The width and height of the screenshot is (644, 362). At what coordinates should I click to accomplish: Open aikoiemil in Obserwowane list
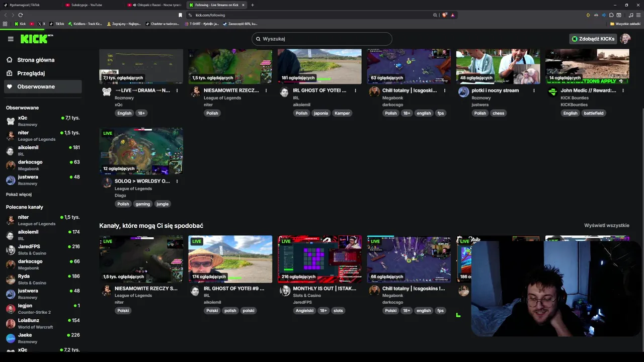43,150
